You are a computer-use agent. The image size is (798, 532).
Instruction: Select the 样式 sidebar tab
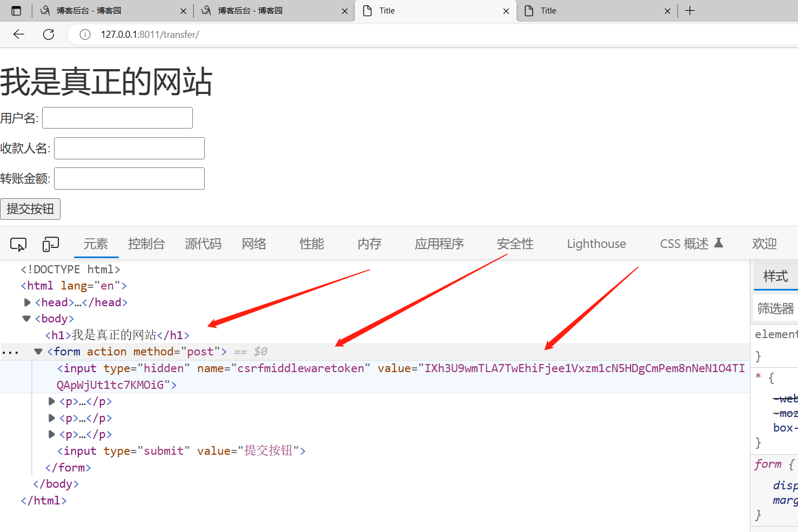click(775, 277)
